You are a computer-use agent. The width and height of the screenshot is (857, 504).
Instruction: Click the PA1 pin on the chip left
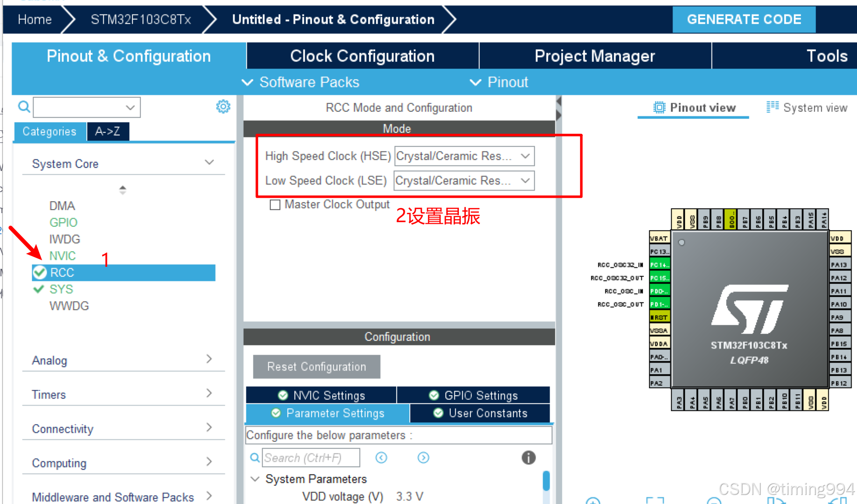659,370
